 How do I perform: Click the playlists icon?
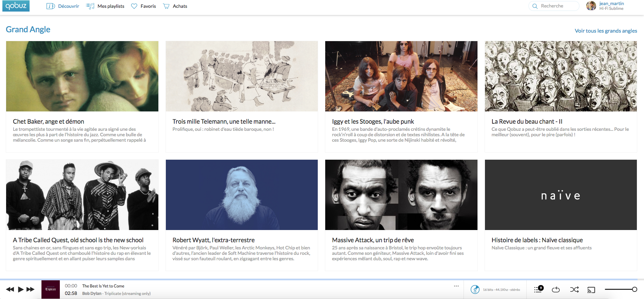point(90,6)
